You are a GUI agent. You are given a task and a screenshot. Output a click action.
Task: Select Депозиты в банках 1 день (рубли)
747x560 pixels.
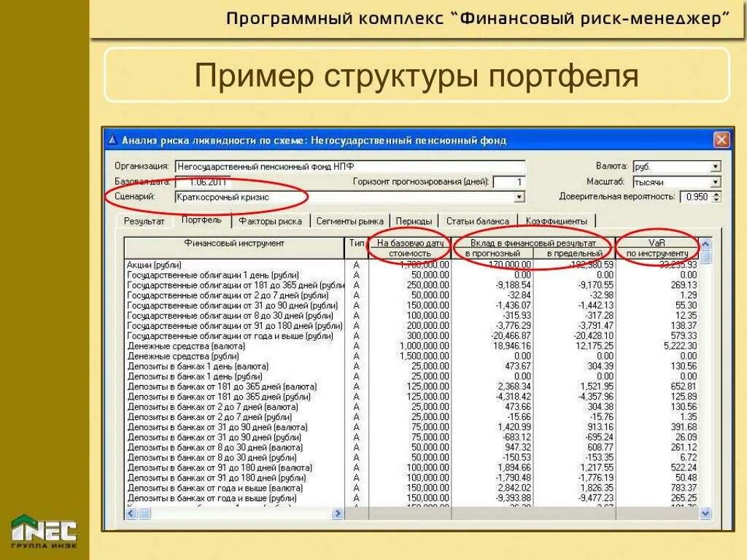click(x=412, y=376)
